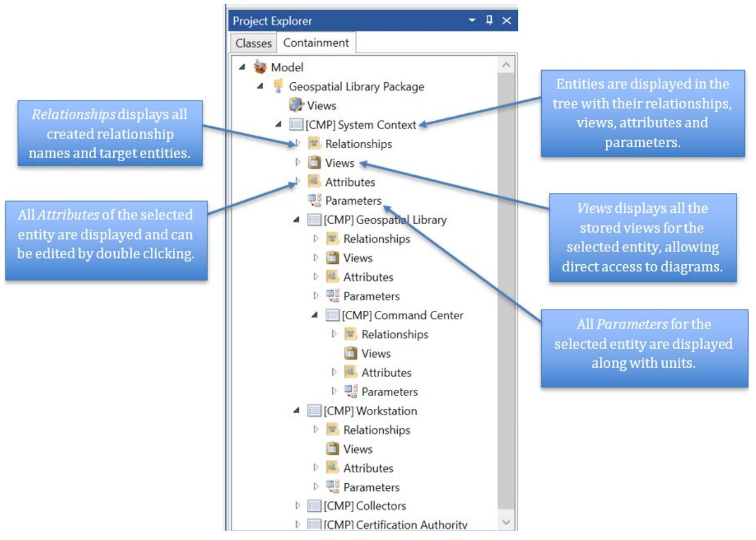756x540 pixels.
Task: Close the Project Explorer panel
Action: click(x=506, y=21)
